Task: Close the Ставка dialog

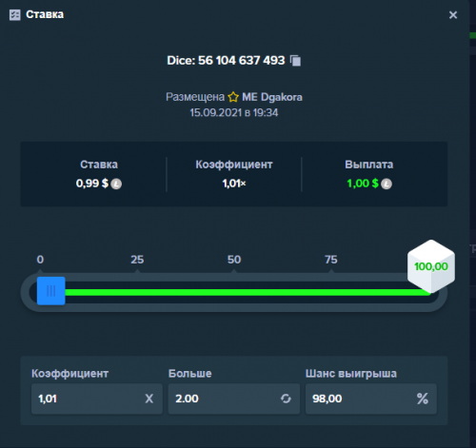Action: pos(453,15)
